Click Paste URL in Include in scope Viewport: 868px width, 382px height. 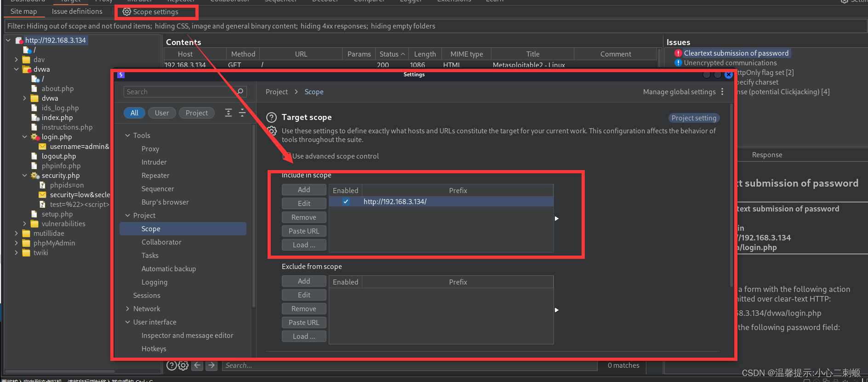(x=304, y=231)
